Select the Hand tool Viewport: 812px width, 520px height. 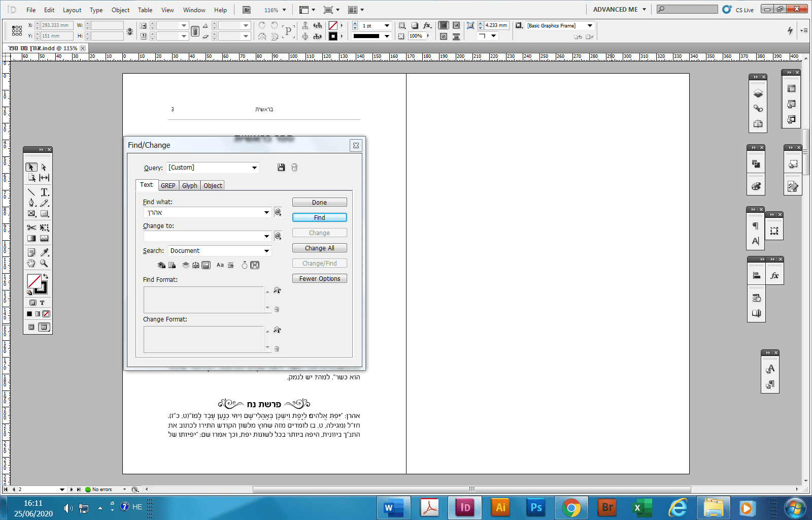[31, 263]
